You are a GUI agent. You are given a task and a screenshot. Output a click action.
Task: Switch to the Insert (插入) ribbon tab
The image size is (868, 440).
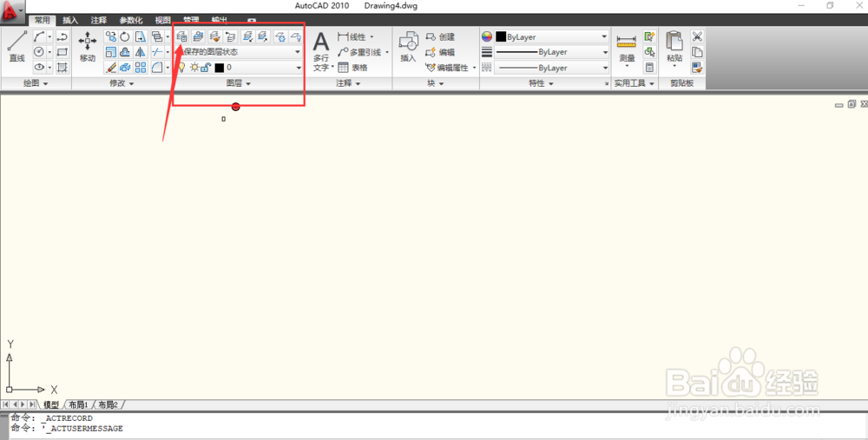pos(70,21)
